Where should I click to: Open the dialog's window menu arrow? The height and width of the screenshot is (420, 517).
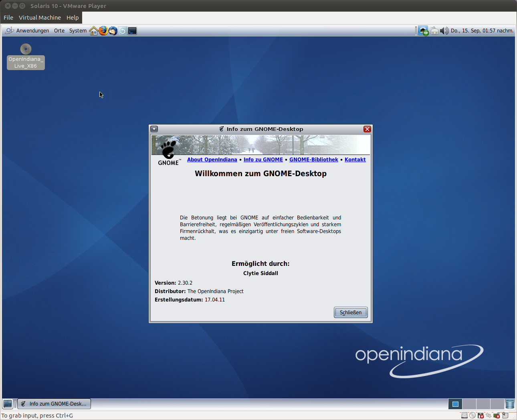pyautogui.click(x=154, y=129)
